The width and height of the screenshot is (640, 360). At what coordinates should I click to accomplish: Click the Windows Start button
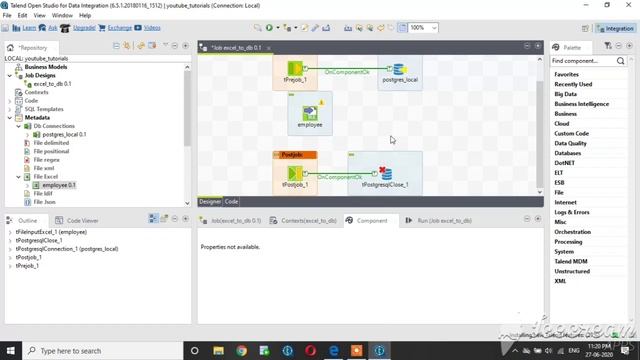click(11, 351)
